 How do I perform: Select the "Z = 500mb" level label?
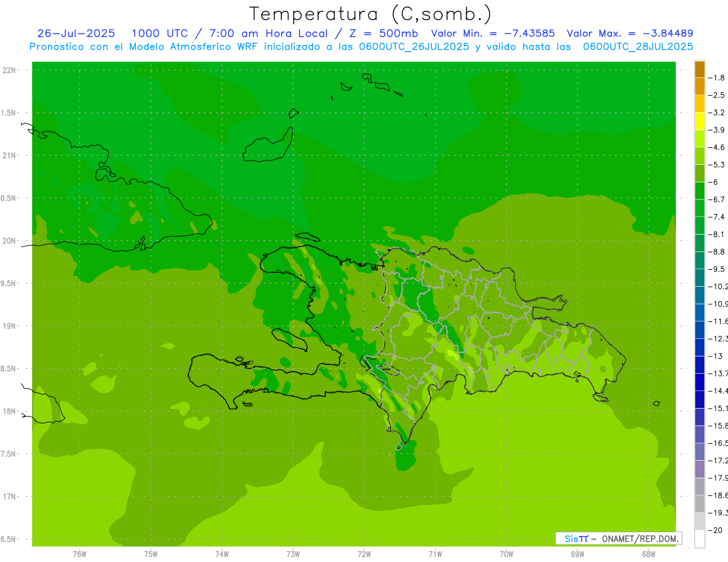click(x=381, y=33)
